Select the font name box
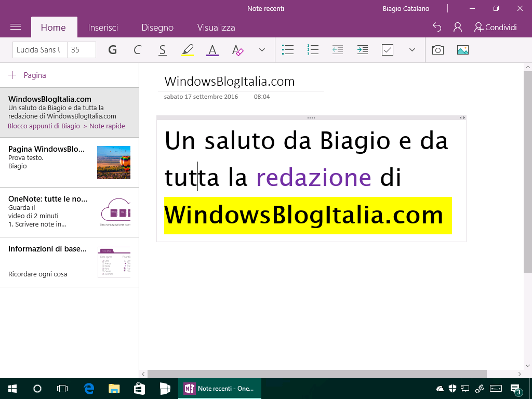Viewport: 532px width, 399px height. pyautogui.click(x=40, y=50)
